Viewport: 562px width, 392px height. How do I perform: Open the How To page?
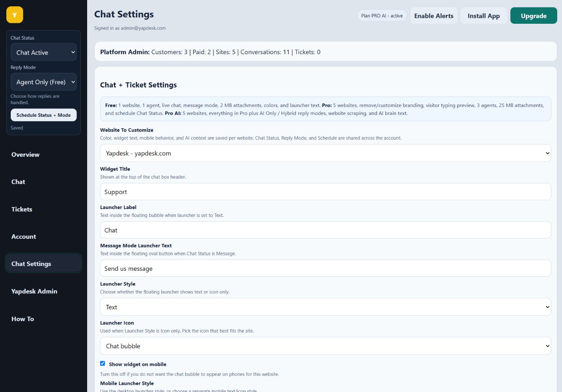pos(23,319)
